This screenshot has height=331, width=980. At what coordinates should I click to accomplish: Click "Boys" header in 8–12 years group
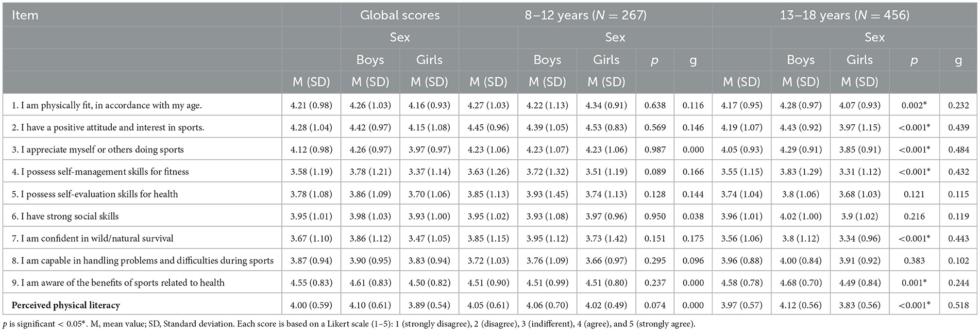coord(547,60)
